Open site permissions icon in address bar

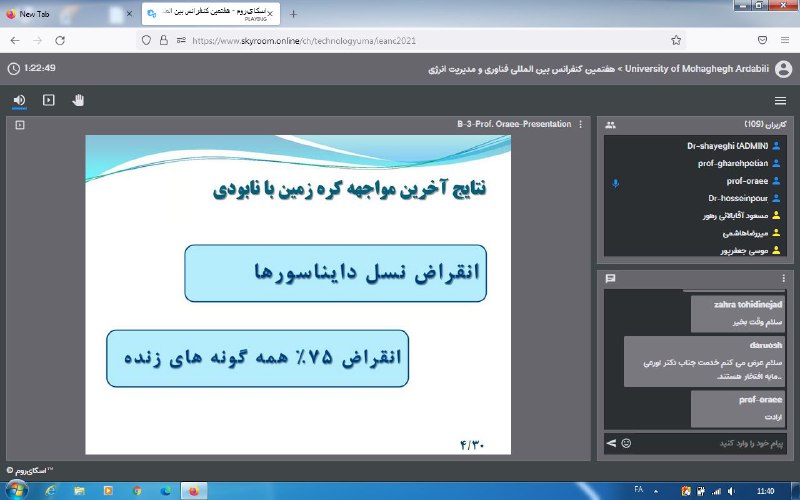pos(181,40)
